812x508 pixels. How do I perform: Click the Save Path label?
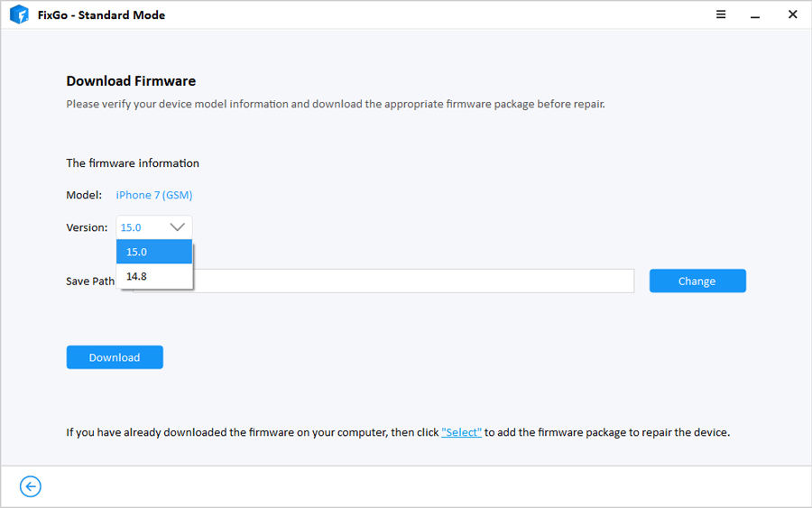coord(90,281)
